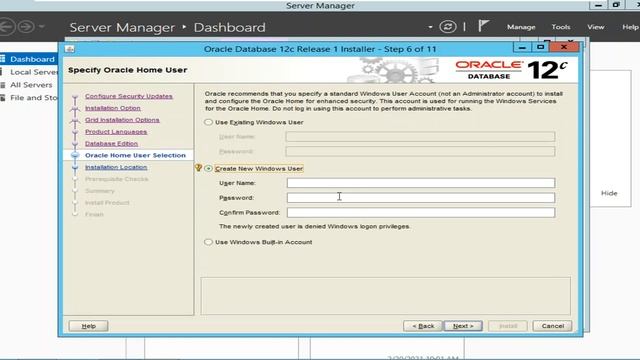This screenshot has width=640, height=360.
Task: Click the key hint icon beside Create New Windows User
Action: pos(199,168)
